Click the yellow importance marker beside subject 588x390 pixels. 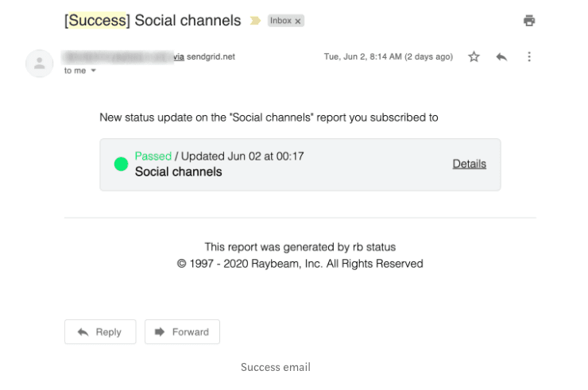(x=255, y=21)
